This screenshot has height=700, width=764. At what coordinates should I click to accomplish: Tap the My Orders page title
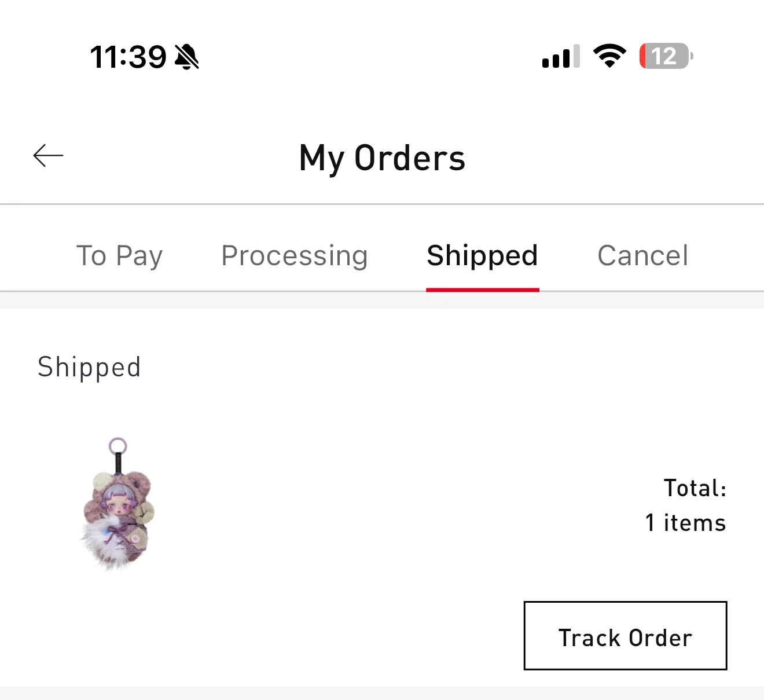[382, 158]
